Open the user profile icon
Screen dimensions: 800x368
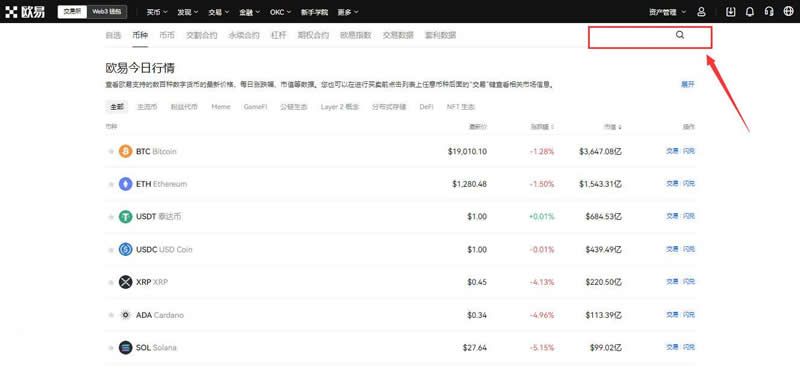[702, 12]
